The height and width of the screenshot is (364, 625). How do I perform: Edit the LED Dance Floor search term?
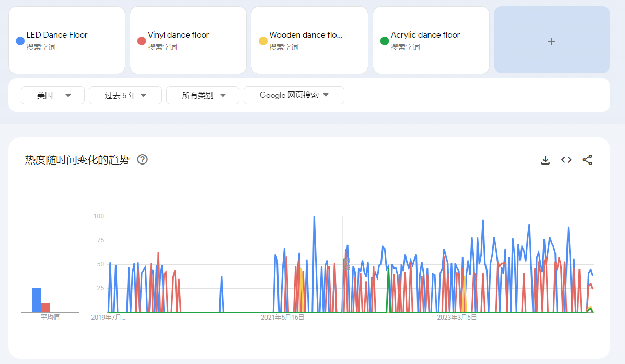click(x=57, y=35)
